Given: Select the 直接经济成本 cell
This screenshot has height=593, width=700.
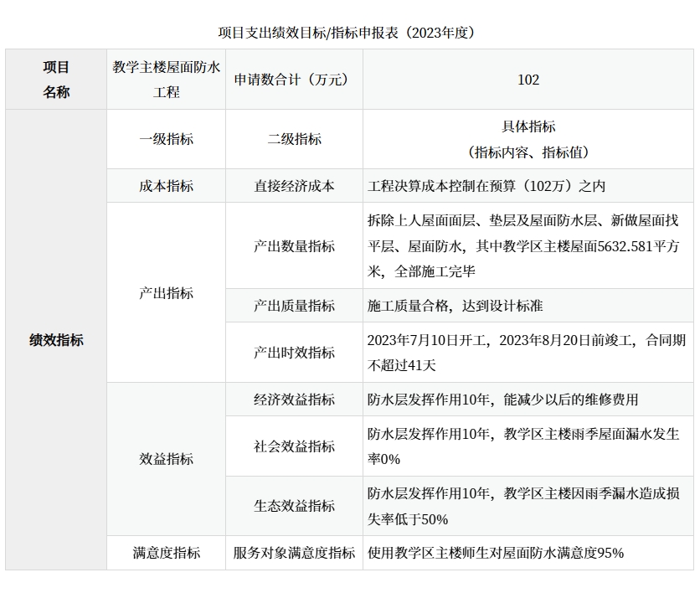Looking at the screenshot, I should [x=294, y=186].
